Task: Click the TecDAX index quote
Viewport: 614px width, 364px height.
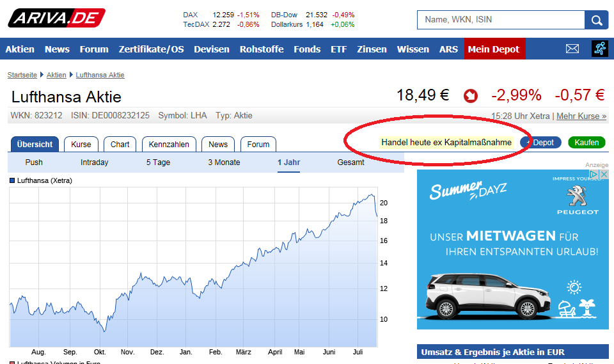Action: pos(221,24)
